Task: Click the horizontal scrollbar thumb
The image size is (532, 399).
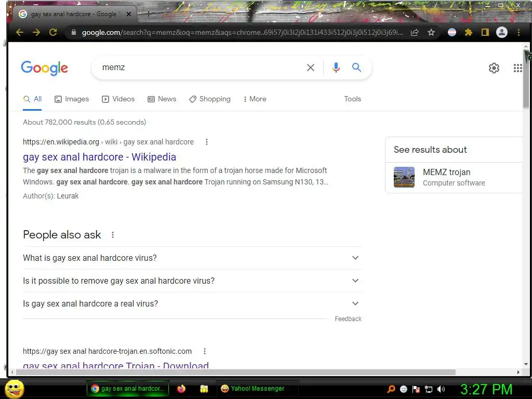Action: (x=236, y=372)
